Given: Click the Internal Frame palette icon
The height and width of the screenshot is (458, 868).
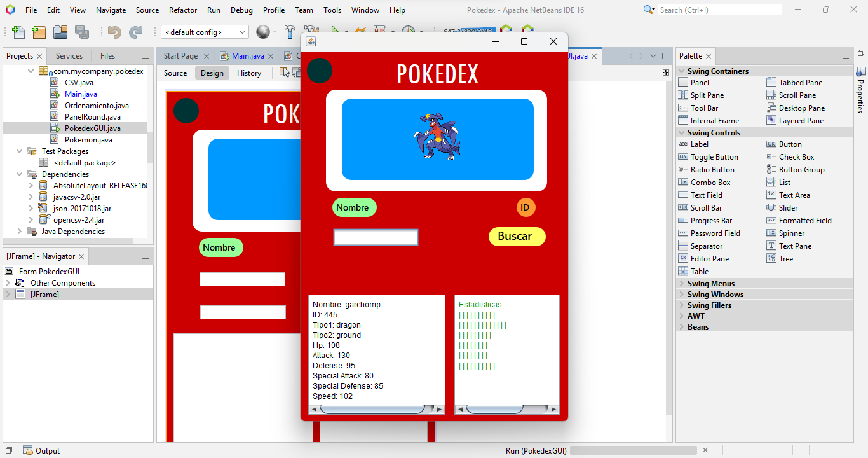Looking at the screenshot, I should (x=683, y=120).
